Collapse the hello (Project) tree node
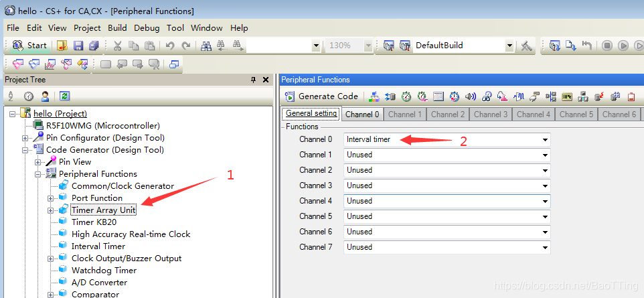Image resolution: width=644 pixels, height=298 pixels. click(13, 114)
